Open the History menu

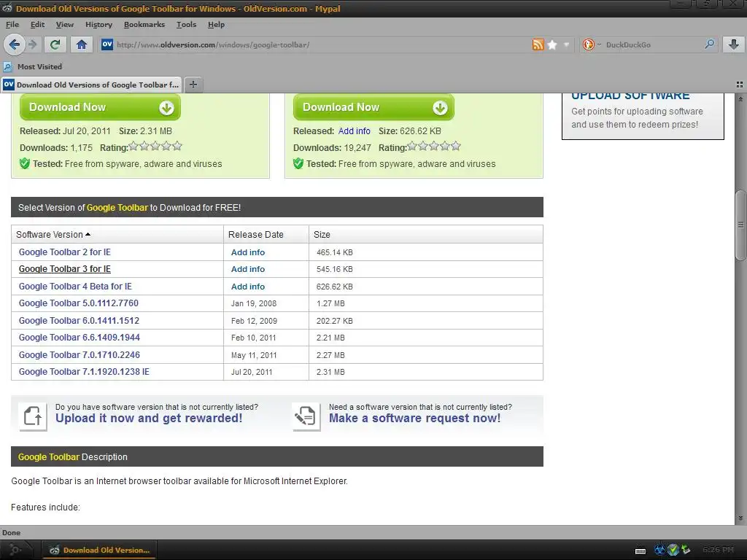[x=98, y=25]
